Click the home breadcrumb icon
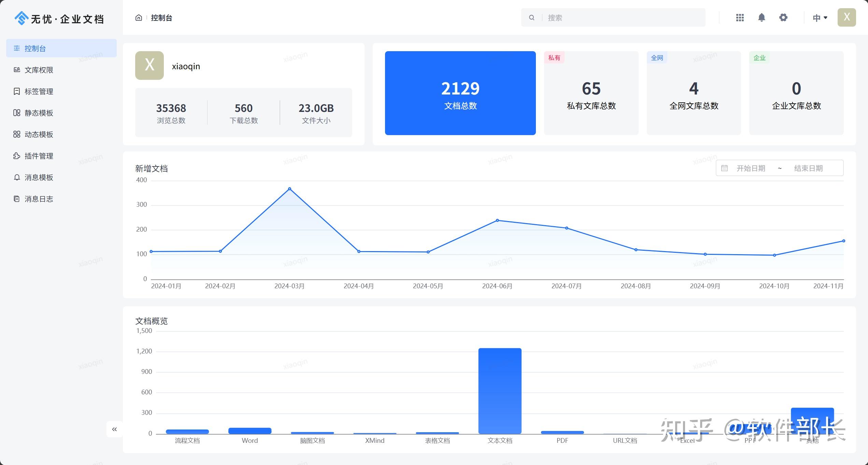868x465 pixels. click(x=139, y=18)
